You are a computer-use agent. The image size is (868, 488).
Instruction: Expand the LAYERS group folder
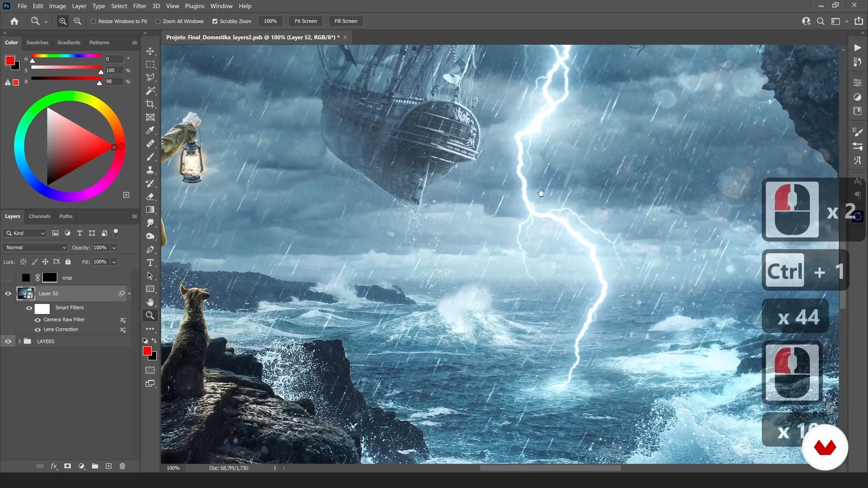click(19, 342)
